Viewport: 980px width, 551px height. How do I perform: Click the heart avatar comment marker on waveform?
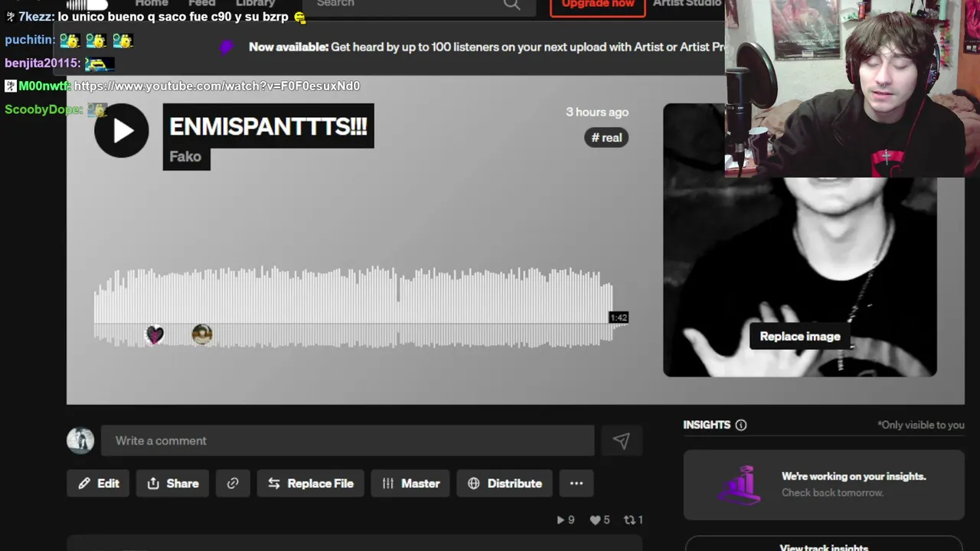(155, 334)
